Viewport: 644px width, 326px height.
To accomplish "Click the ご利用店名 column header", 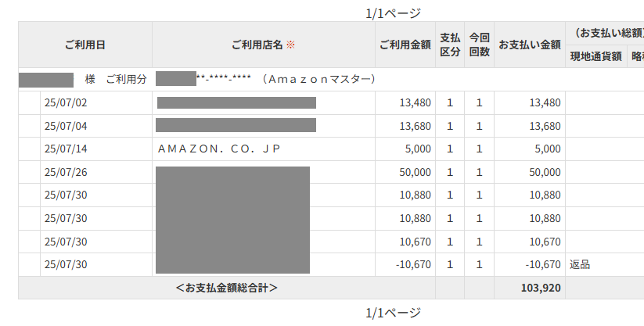I will coord(258,45).
